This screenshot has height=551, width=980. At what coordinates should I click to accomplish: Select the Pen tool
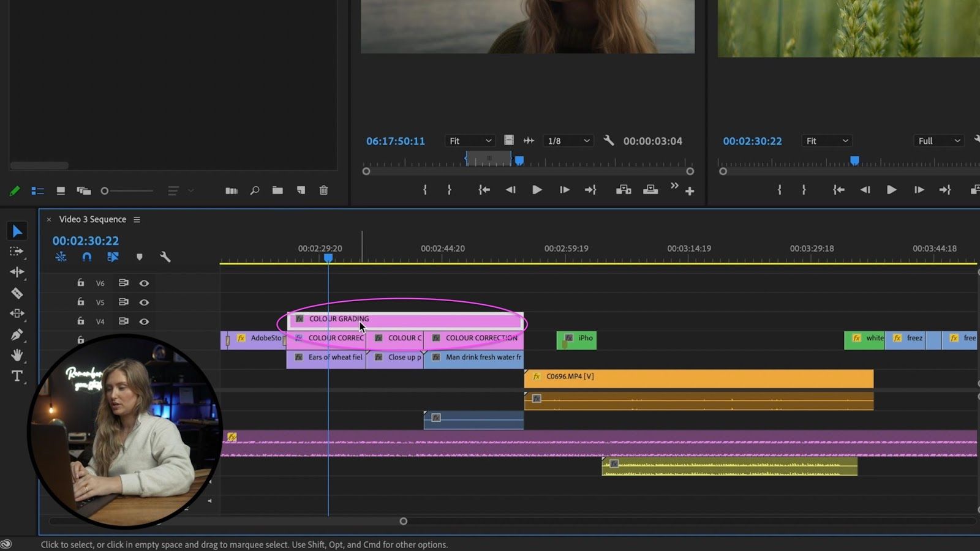coord(17,334)
